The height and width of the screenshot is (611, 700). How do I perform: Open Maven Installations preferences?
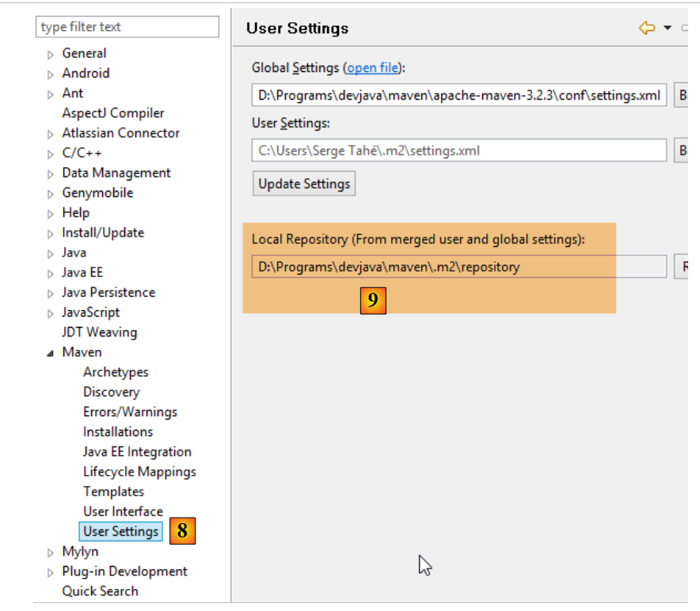click(x=118, y=432)
